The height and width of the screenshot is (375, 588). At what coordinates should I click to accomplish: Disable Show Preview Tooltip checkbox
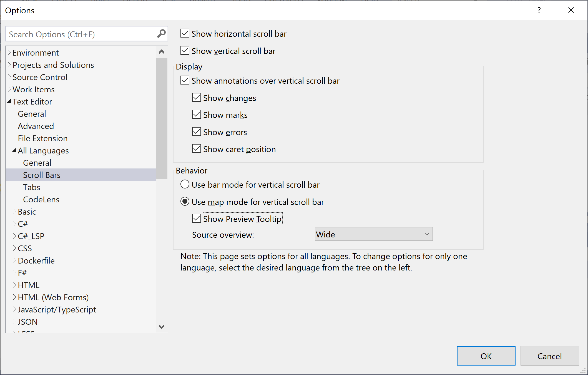(x=197, y=218)
